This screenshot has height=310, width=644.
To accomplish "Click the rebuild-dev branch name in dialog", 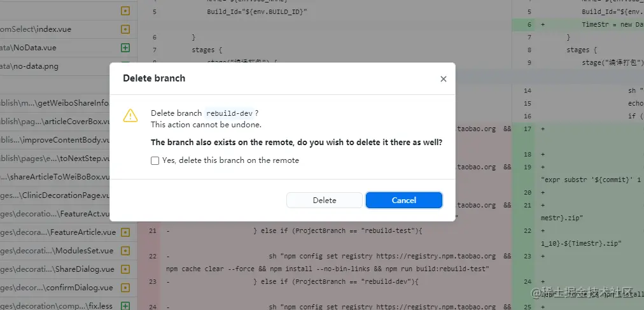I will coord(229,113).
